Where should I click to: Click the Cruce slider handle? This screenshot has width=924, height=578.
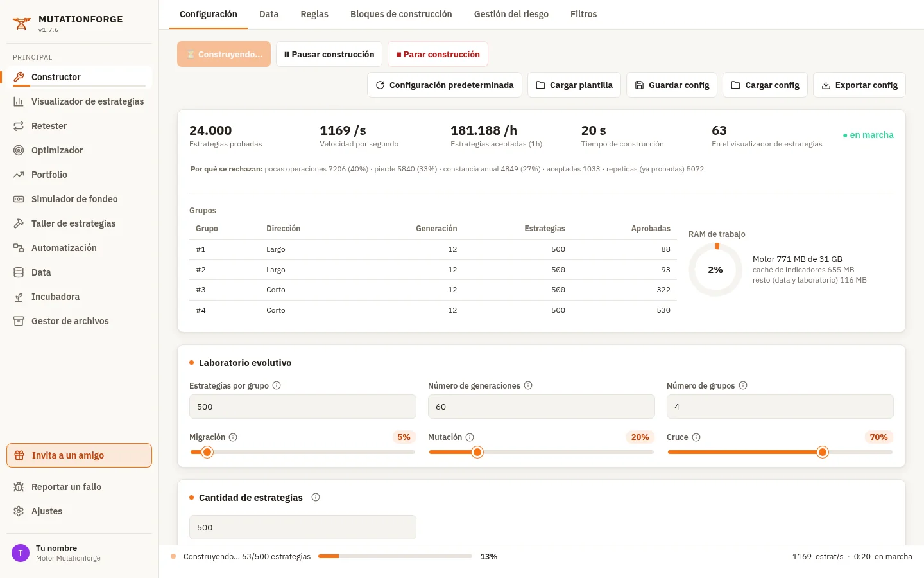pyautogui.click(x=823, y=452)
